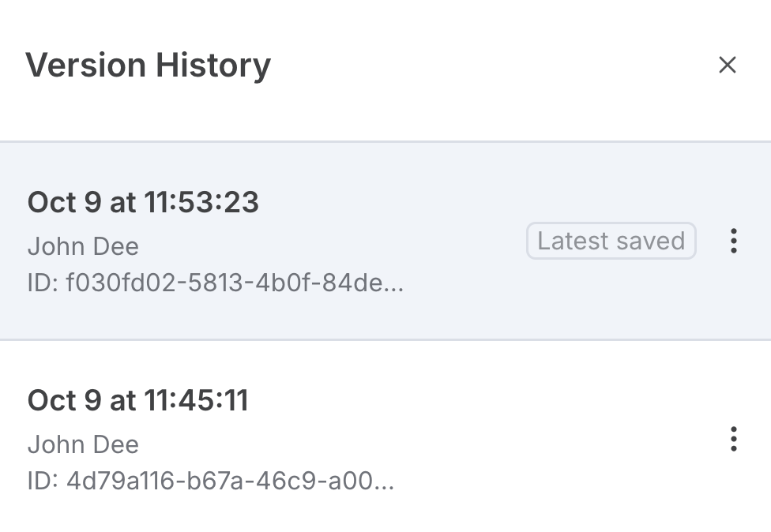Click the vertical ellipsis beside version f030fd02
This screenshot has width=771, height=532.
(x=734, y=242)
